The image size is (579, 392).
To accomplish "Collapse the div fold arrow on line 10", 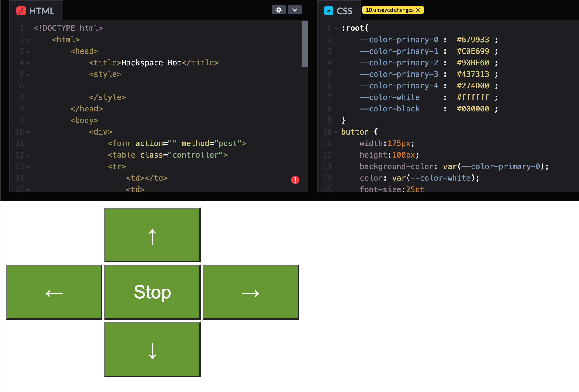I will pos(29,132).
